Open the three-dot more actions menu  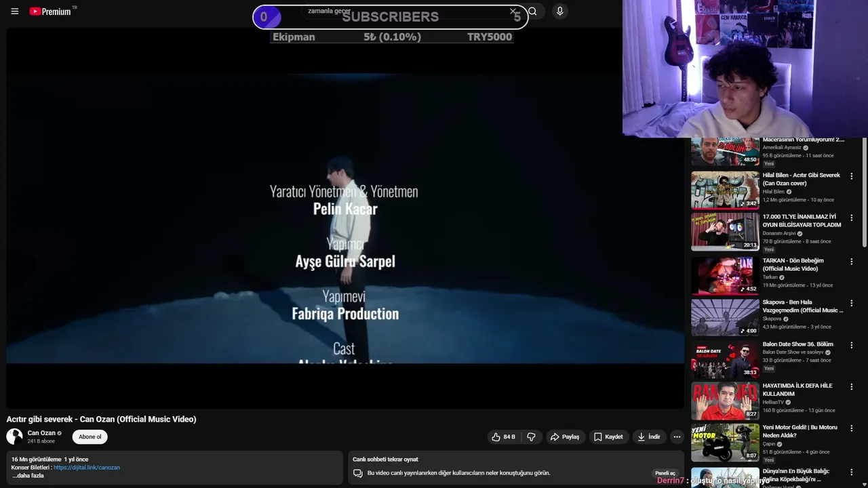pyautogui.click(x=677, y=437)
